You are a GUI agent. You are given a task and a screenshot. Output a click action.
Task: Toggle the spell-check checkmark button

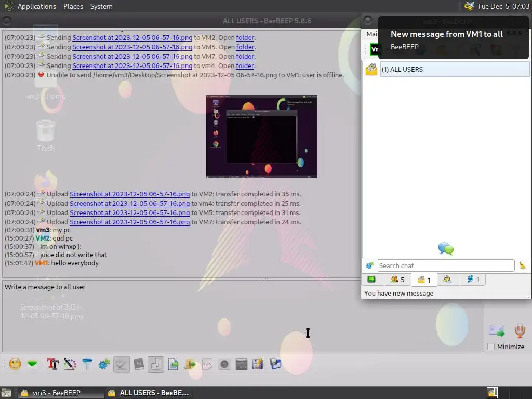pos(121,364)
